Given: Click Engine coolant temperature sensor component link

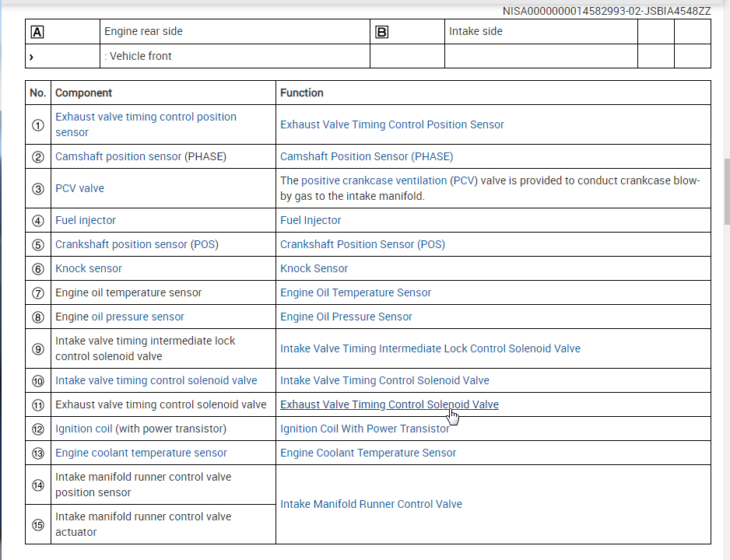Looking at the screenshot, I should [141, 453].
